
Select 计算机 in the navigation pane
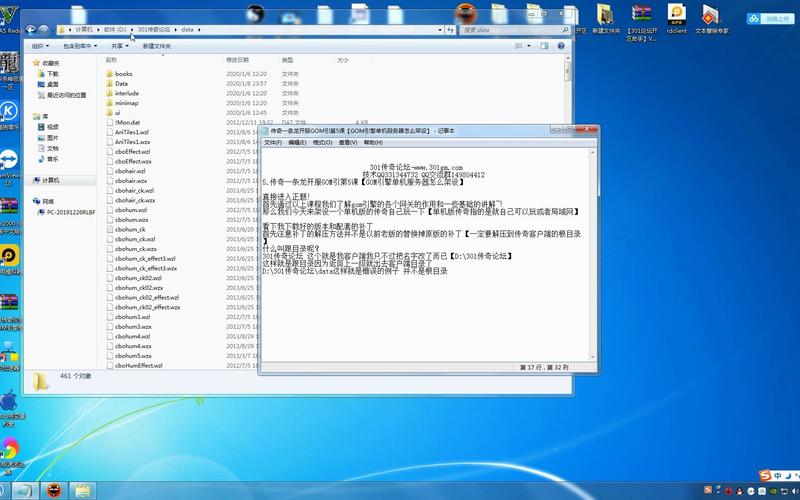pyautogui.click(x=50, y=180)
